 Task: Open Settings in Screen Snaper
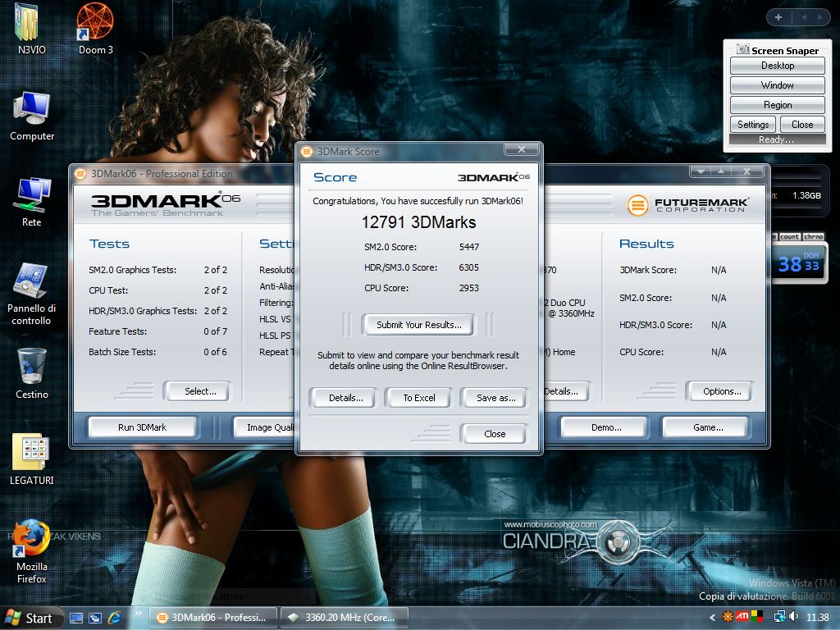click(753, 125)
